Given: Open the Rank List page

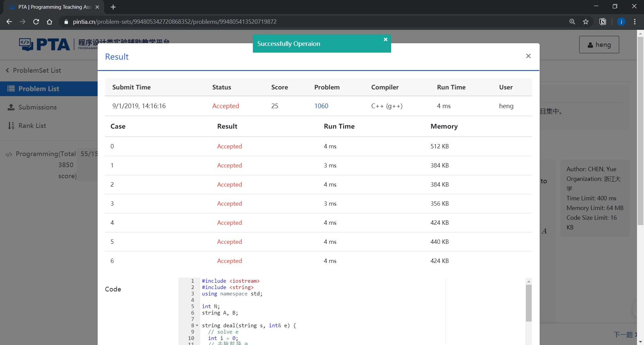Looking at the screenshot, I should tap(27, 126).
